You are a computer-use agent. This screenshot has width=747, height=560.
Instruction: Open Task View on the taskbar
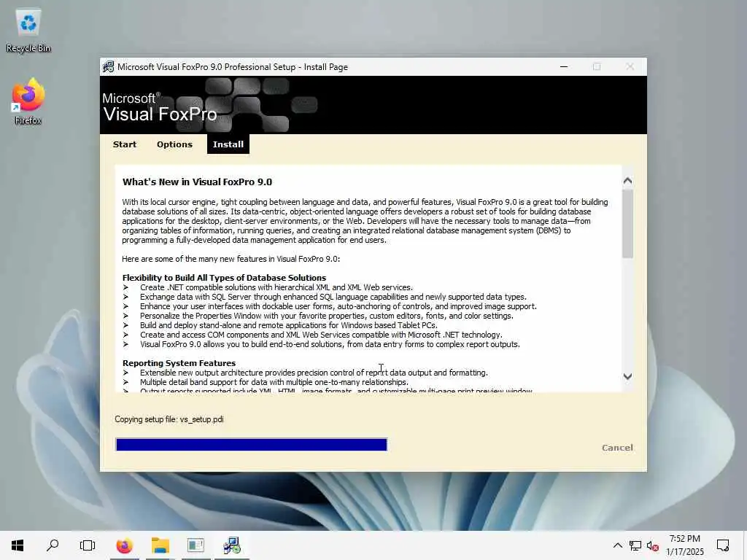[88, 545]
